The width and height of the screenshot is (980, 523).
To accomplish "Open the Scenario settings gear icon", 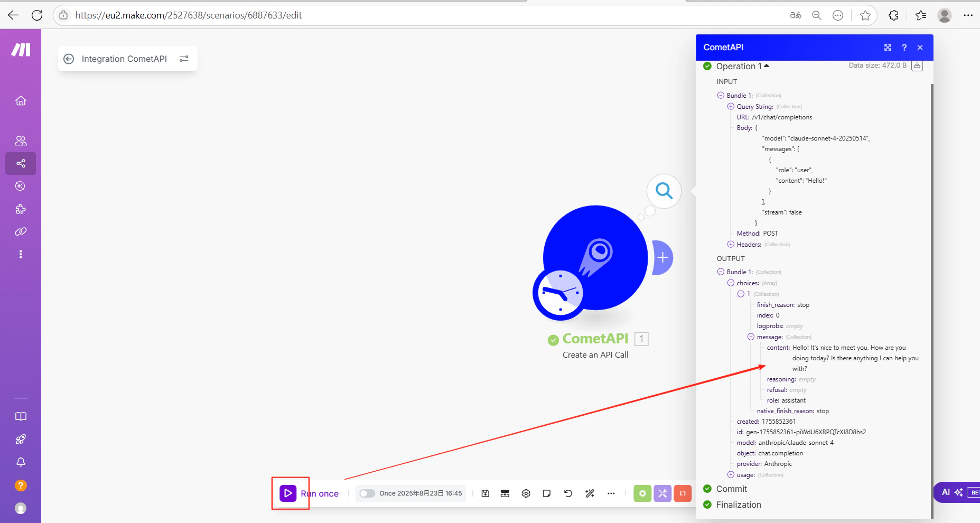I will [x=526, y=493].
